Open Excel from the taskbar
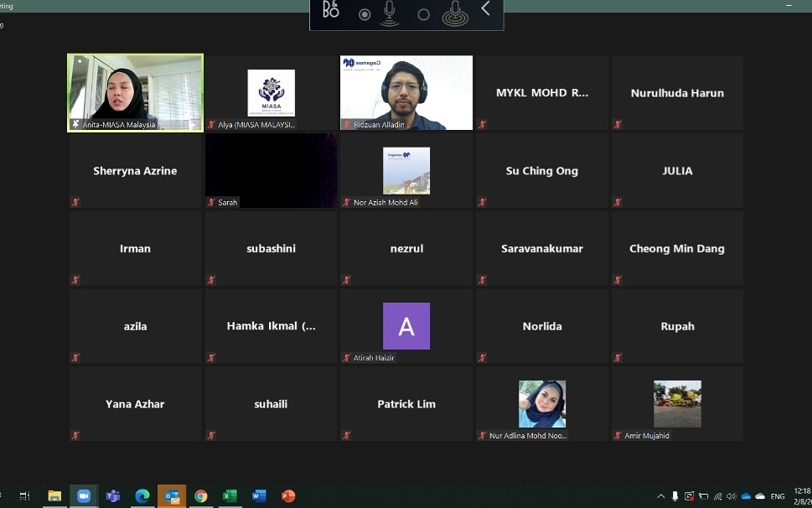 (x=230, y=495)
